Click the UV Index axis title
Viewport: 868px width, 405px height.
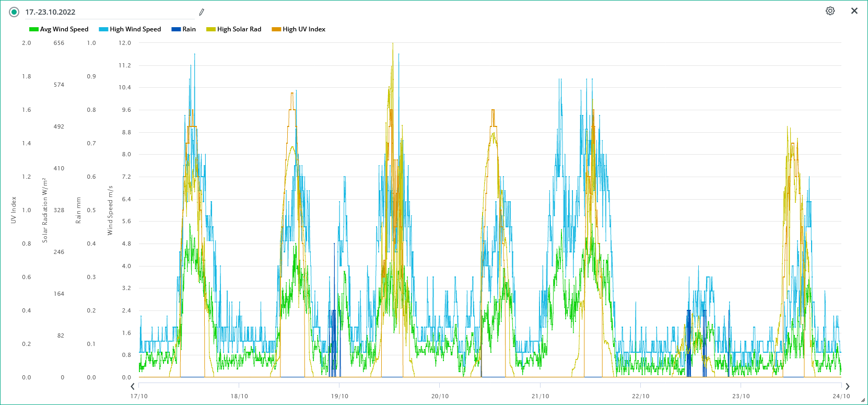point(14,210)
